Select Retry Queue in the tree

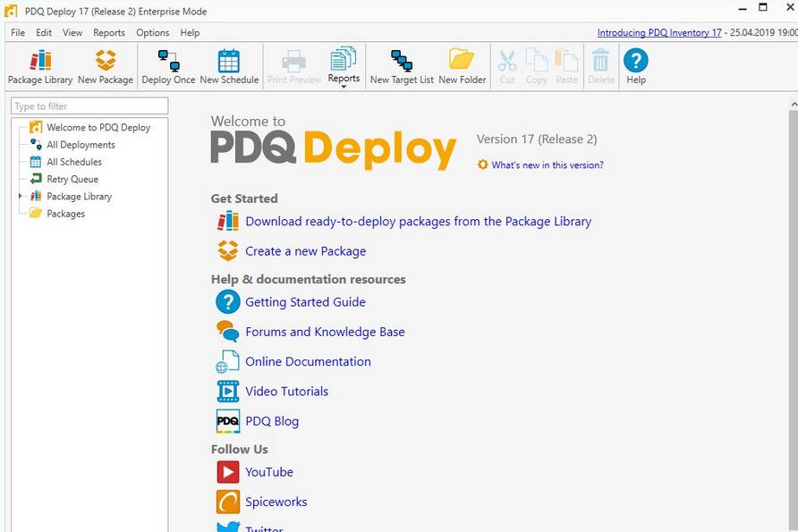(72, 179)
